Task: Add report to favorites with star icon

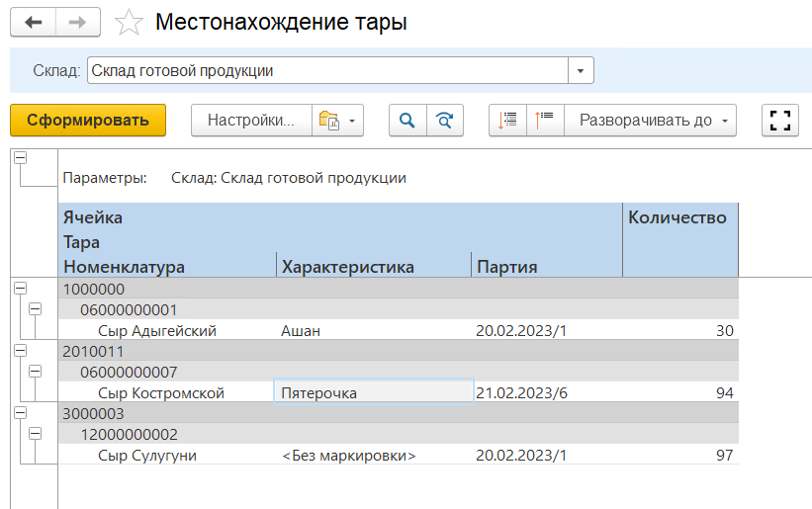Action: [x=130, y=23]
